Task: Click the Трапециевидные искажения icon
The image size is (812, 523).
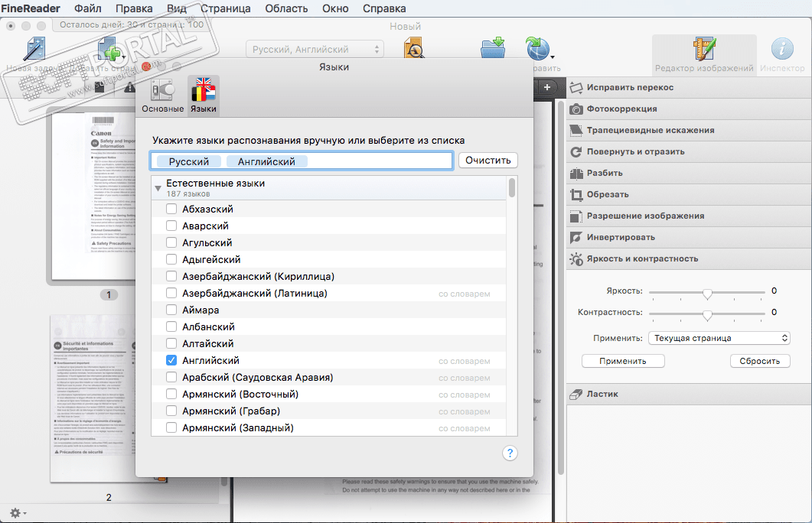Action: coord(576,130)
